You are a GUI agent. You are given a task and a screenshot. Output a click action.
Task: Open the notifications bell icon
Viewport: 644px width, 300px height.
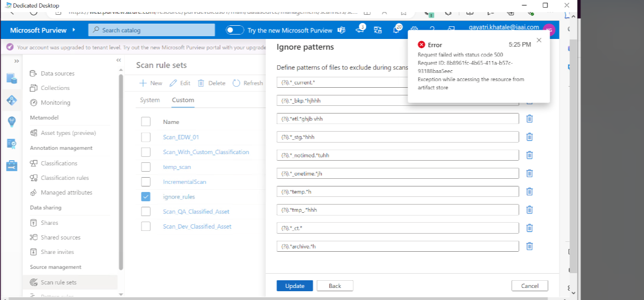tap(397, 30)
